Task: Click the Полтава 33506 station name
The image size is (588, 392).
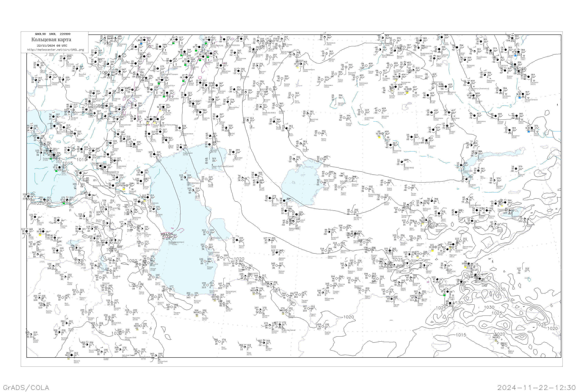Action: 43,72
